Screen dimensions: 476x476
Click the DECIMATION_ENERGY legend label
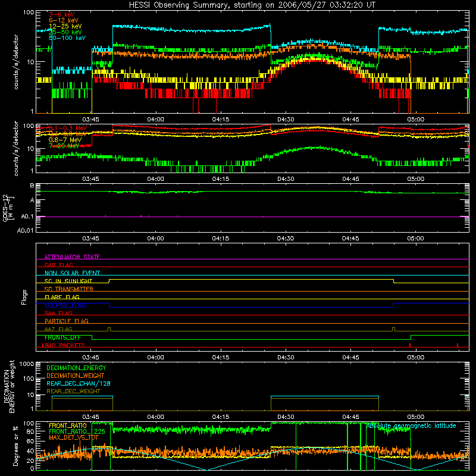pos(76,368)
